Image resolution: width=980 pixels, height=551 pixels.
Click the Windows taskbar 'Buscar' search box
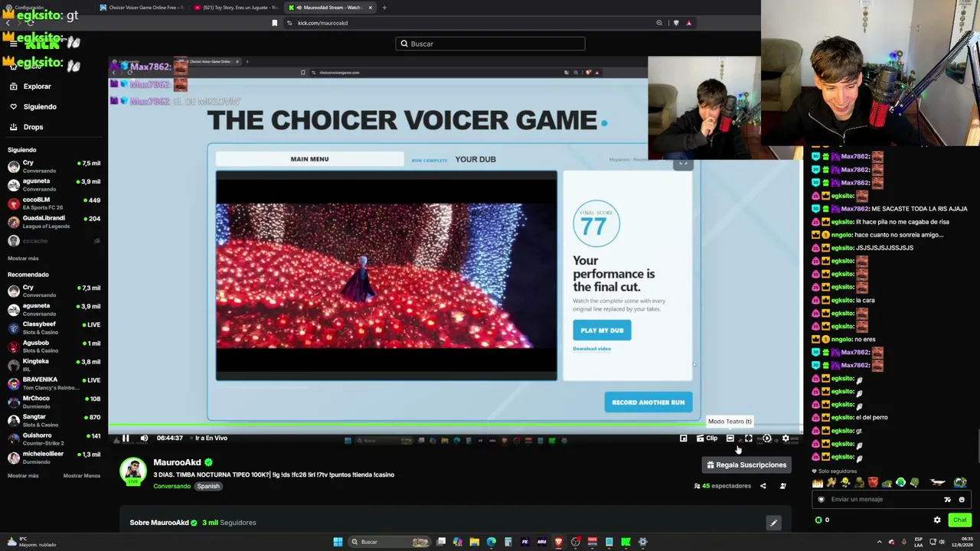click(389, 542)
